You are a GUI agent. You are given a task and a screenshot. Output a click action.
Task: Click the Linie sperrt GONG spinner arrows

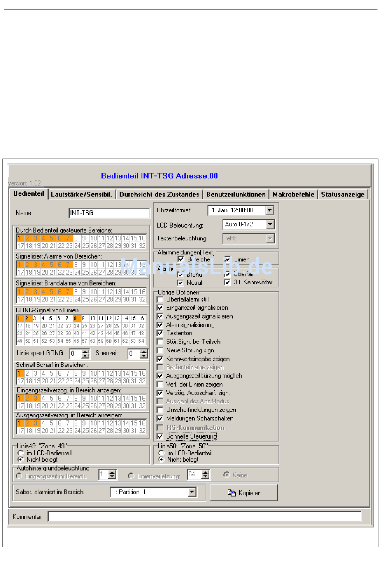[85, 354]
